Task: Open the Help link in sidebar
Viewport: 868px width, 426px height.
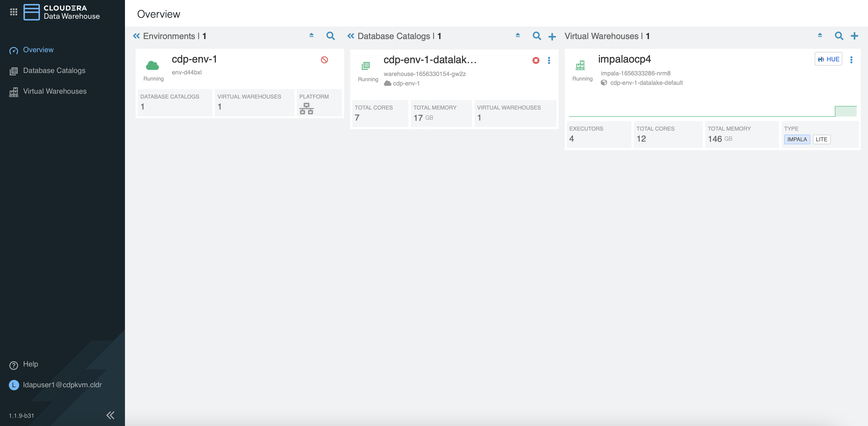Action: [30, 364]
